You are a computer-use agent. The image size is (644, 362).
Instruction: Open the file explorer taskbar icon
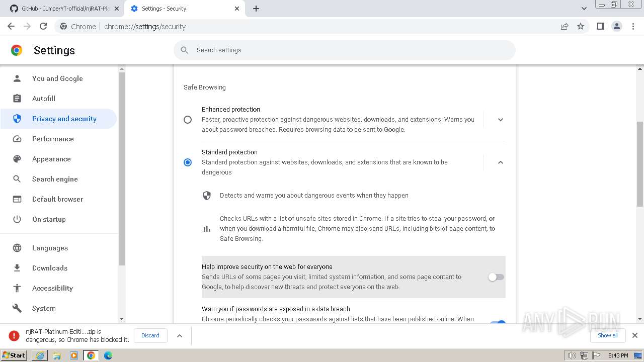point(57,355)
